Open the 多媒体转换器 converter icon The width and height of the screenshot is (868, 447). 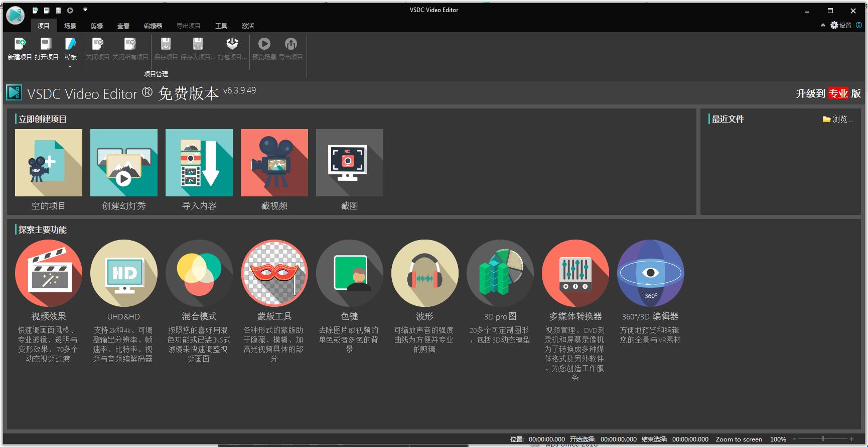tap(575, 273)
